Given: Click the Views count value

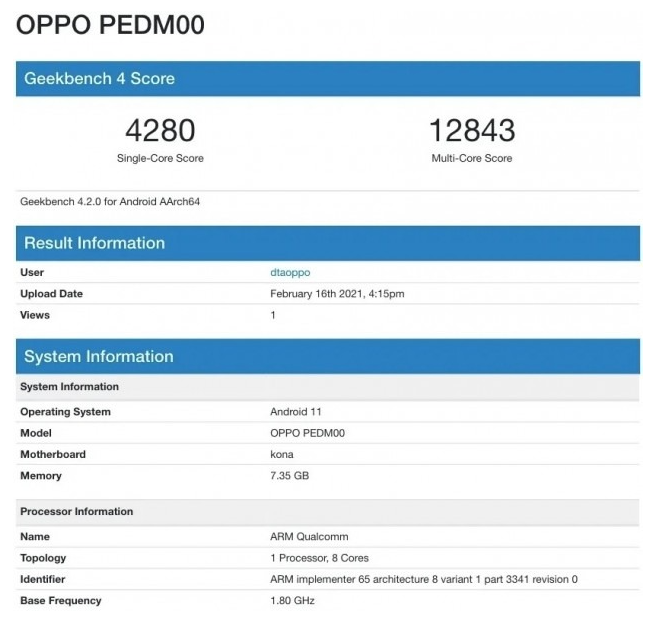Looking at the screenshot, I should point(273,315).
